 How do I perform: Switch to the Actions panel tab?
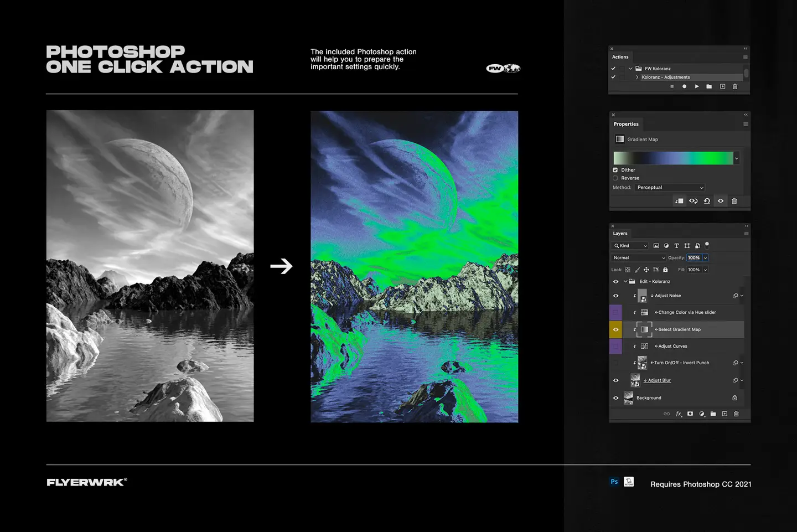(x=620, y=56)
